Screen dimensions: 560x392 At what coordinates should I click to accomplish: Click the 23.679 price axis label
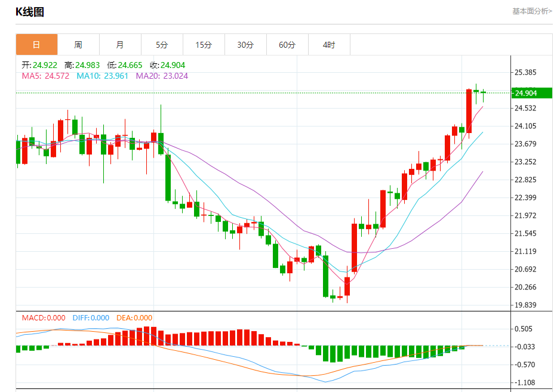point(525,144)
